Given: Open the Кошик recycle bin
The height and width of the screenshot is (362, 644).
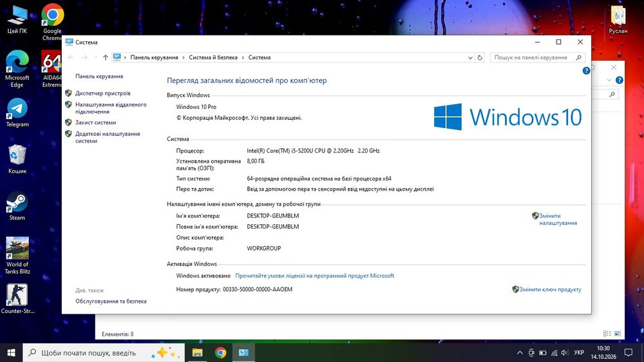Looking at the screenshot, I should [17, 160].
